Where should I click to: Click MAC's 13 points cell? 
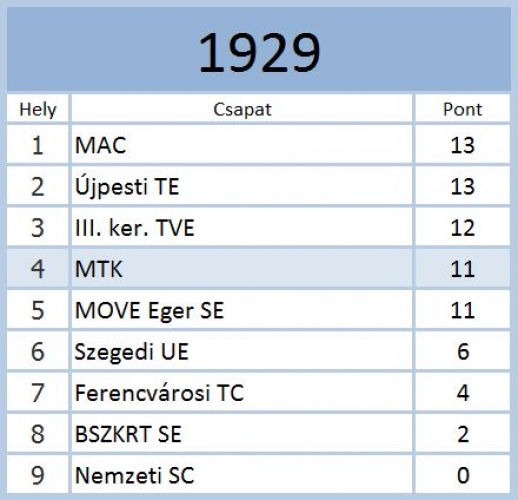pyautogui.click(x=463, y=144)
